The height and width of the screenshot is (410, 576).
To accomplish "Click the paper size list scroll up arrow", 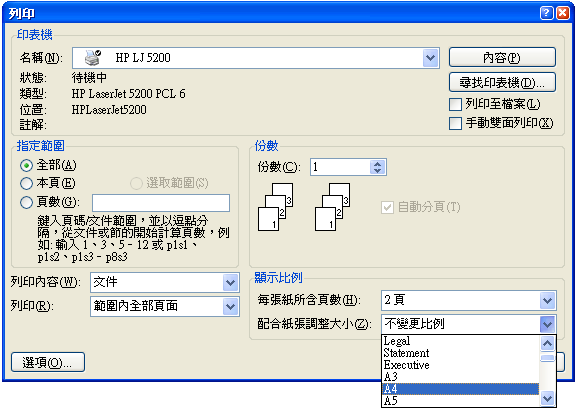I will tap(547, 343).
